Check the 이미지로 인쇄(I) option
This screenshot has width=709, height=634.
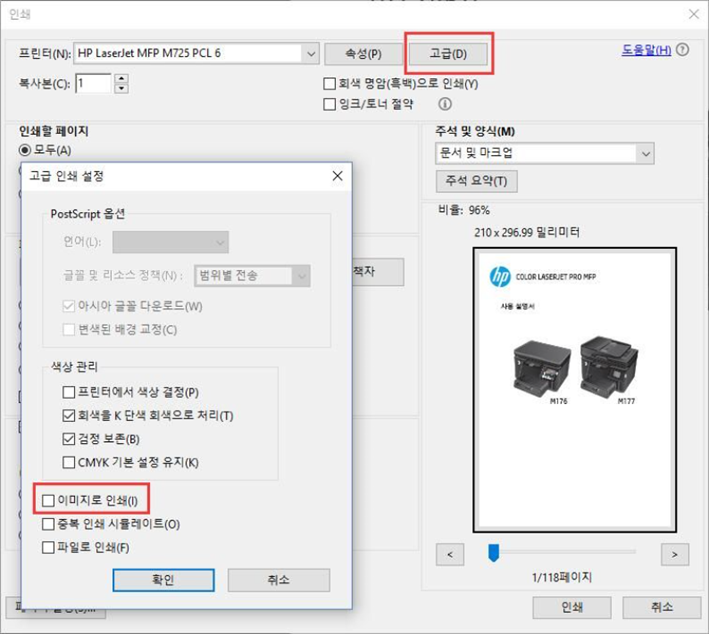48,500
